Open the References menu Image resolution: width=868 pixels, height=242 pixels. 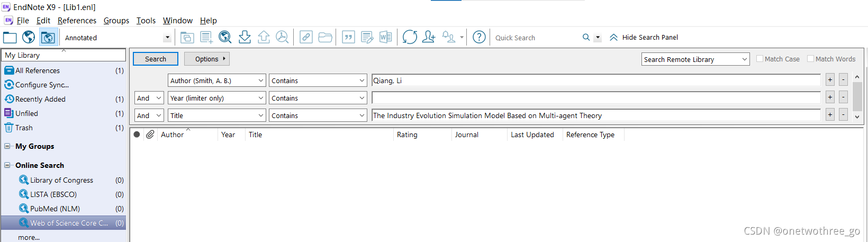point(77,20)
